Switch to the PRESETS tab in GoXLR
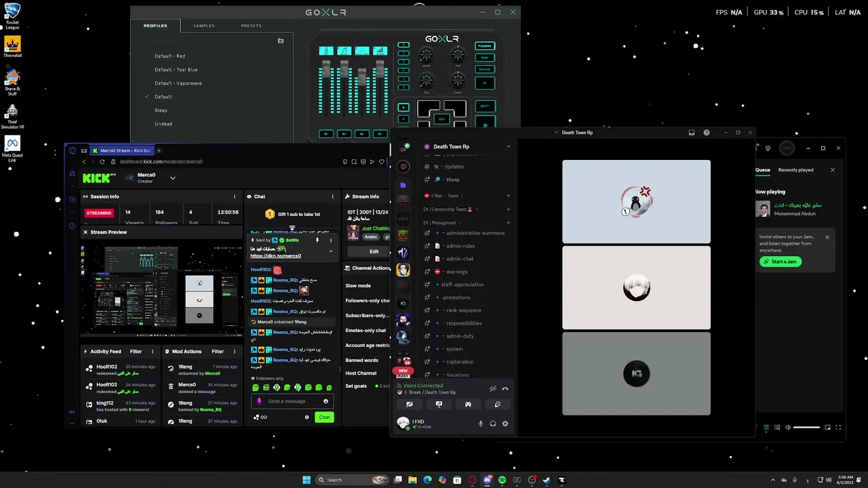Image resolution: width=868 pixels, height=488 pixels. [251, 26]
